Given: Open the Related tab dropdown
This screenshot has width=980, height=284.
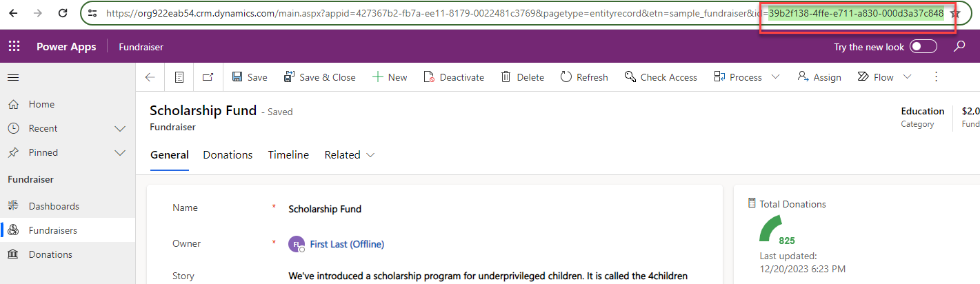Looking at the screenshot, I should coord(350,155).
